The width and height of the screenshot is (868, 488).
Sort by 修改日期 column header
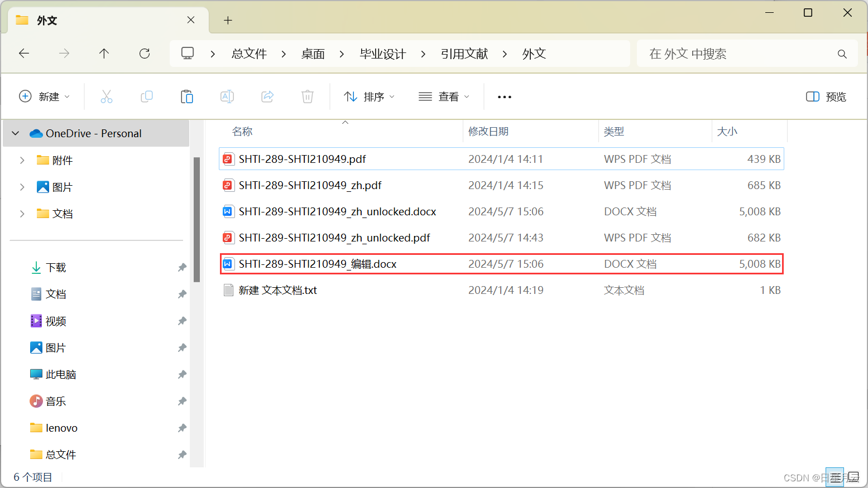[488, 132]
